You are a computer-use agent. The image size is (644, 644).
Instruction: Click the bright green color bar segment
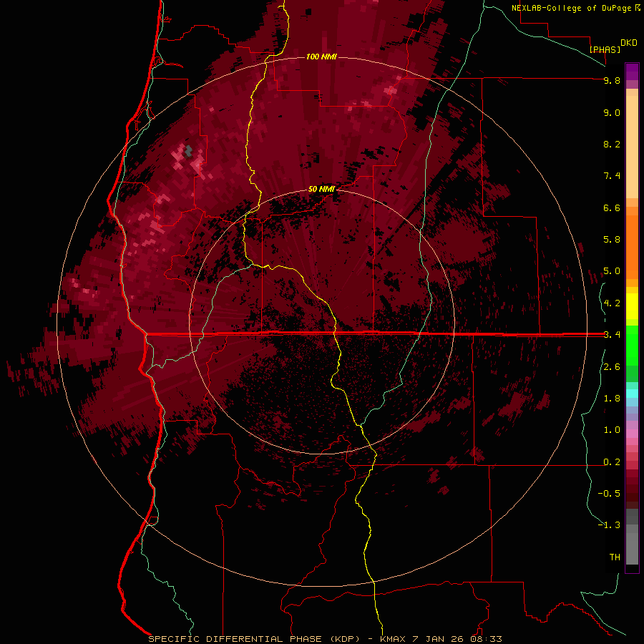pyautogui.click(x=632, y=345)
